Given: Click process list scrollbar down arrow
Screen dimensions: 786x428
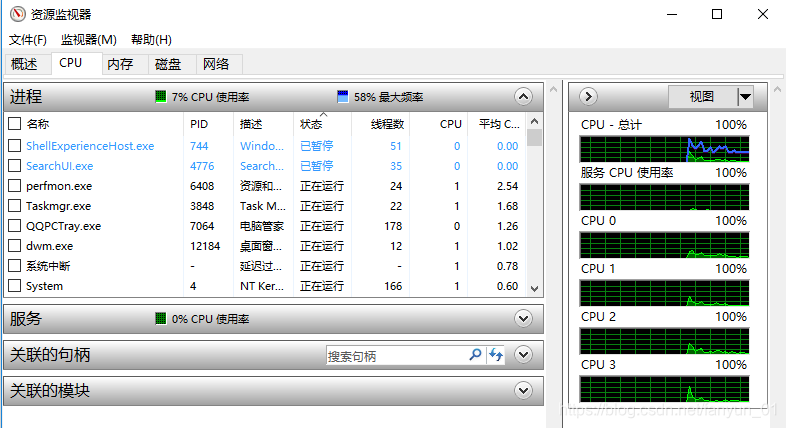Looking at the screenshot, I should [x=534, y=289].
